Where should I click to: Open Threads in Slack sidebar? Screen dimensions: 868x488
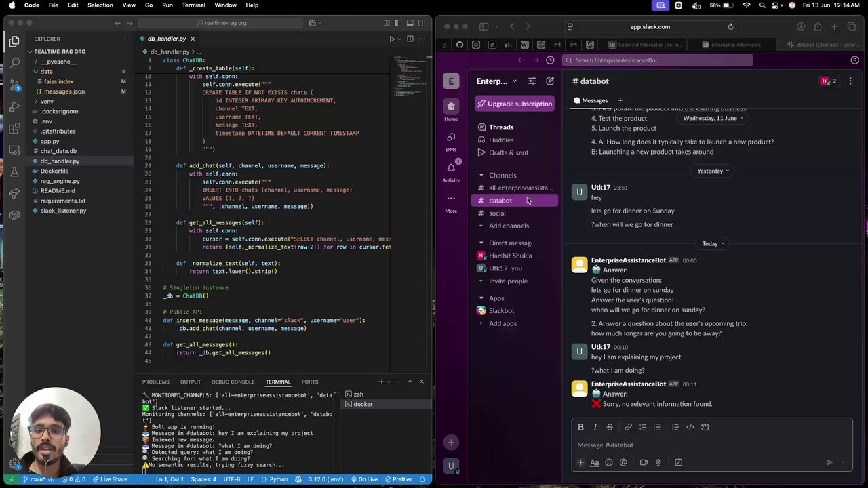[x=501, y=127]
